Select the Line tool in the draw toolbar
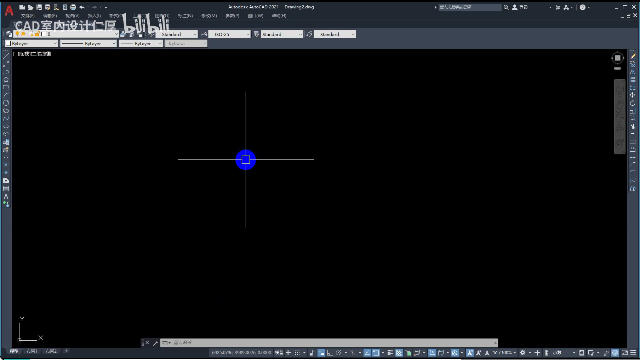This screenshot has height=360, width=640. click(x=6, y=56)
